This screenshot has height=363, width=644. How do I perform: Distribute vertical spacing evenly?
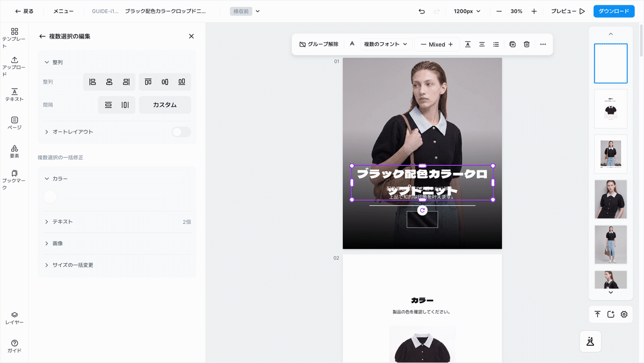[108, 105]
